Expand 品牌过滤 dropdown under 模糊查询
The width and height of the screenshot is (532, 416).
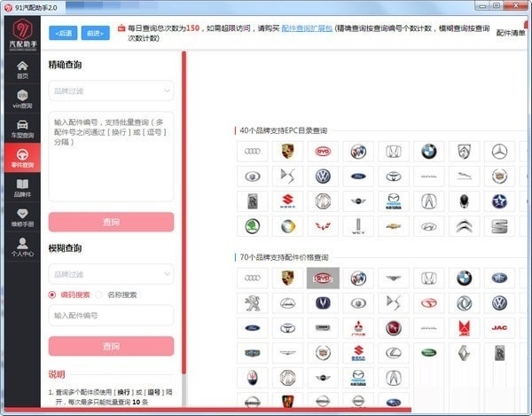coord(111,274)
